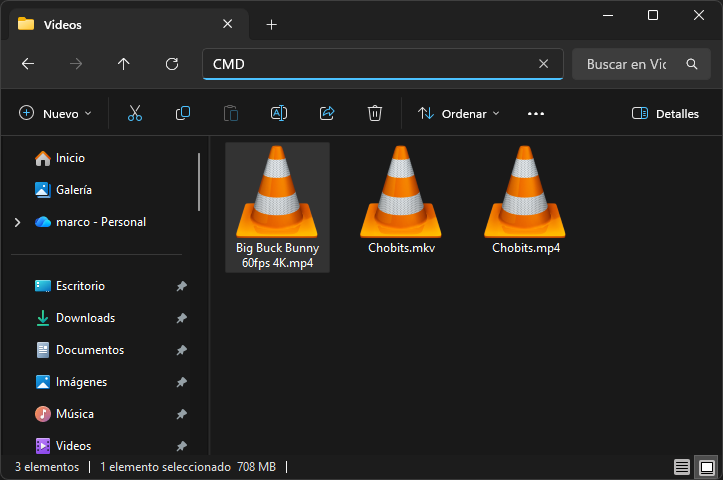Select the Chobits.mp4 file

(525, 200)
